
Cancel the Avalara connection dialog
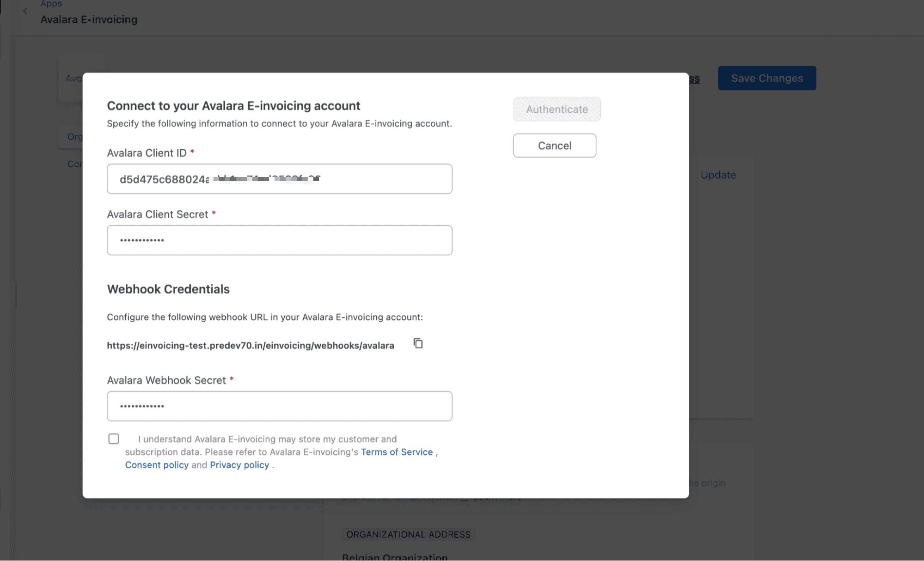pos(554,146)
